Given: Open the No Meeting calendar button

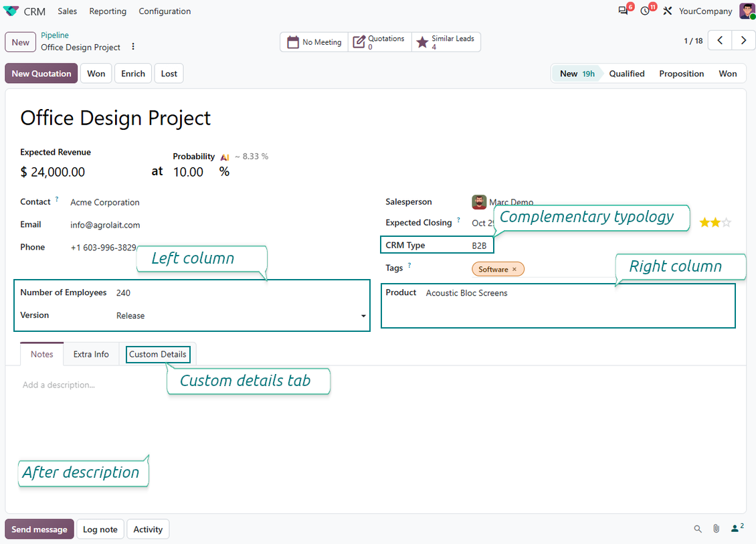Looking at the screenshot, I should tap(314, 42).
